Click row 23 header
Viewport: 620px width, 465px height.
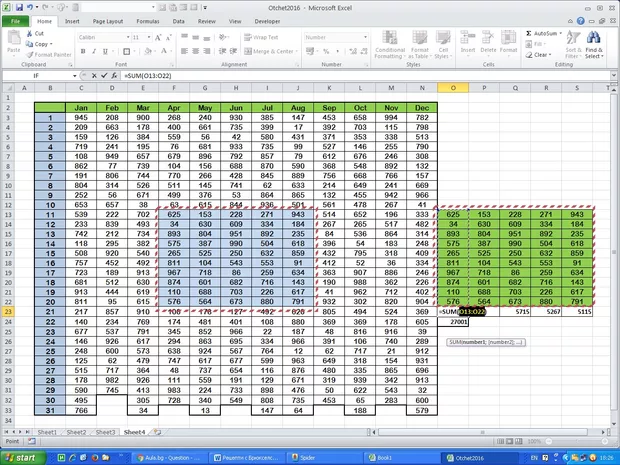point(8,312)
